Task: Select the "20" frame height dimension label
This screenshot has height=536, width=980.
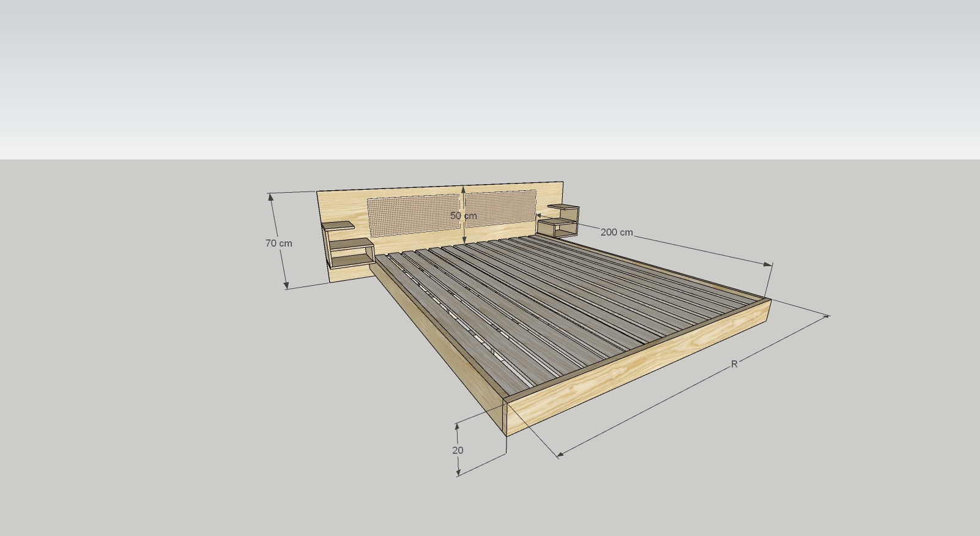Action: point(458,450)
